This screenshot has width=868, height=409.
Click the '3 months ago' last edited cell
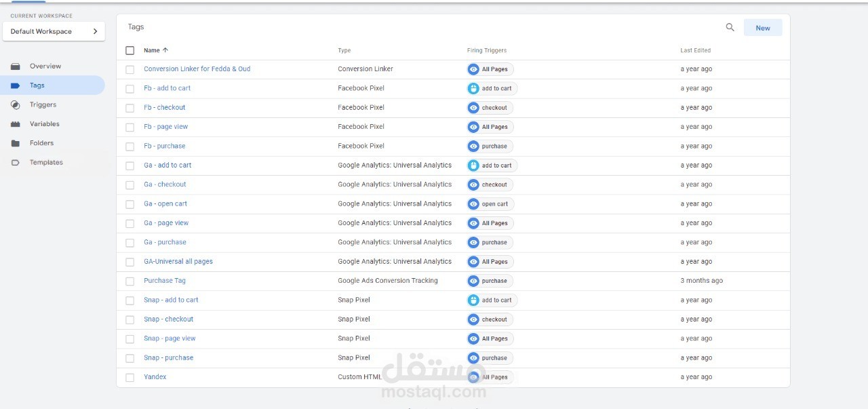pos(702,281)
